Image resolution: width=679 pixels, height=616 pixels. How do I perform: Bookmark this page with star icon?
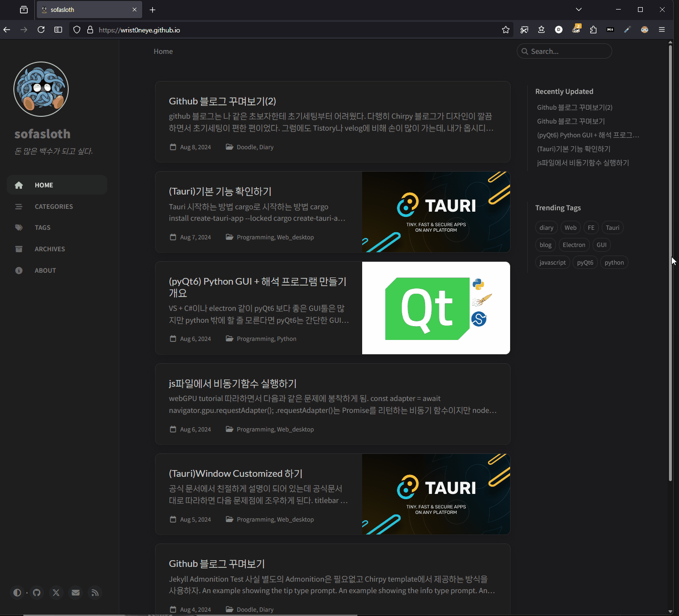(506, 30)
